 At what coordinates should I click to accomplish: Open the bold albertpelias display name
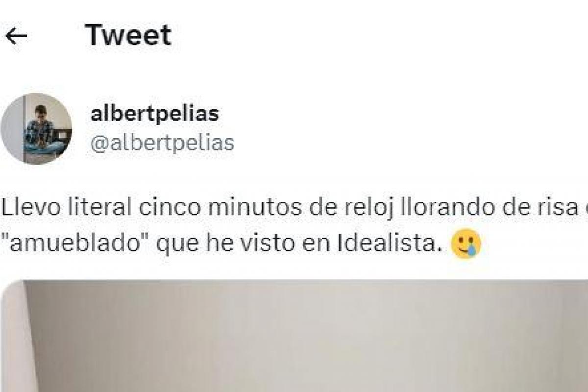155,114
